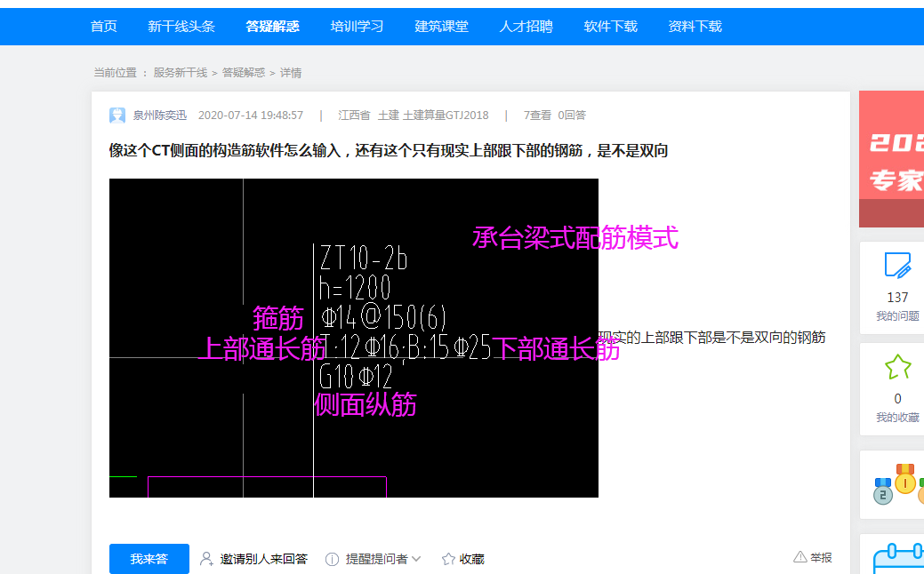
Task: Go to 人才招聘 in the top navigation
Action: point(526,27)
